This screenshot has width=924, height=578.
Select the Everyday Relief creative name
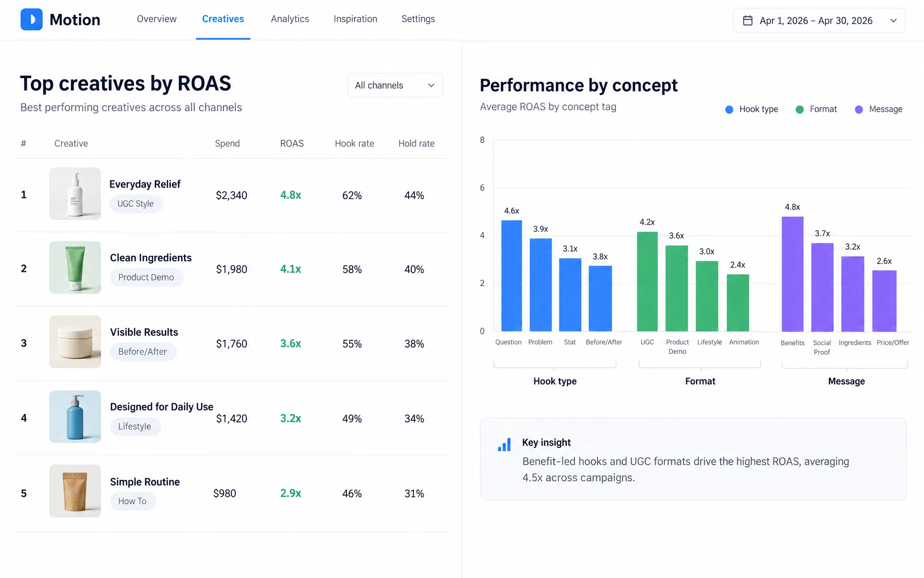coord(145,184)
